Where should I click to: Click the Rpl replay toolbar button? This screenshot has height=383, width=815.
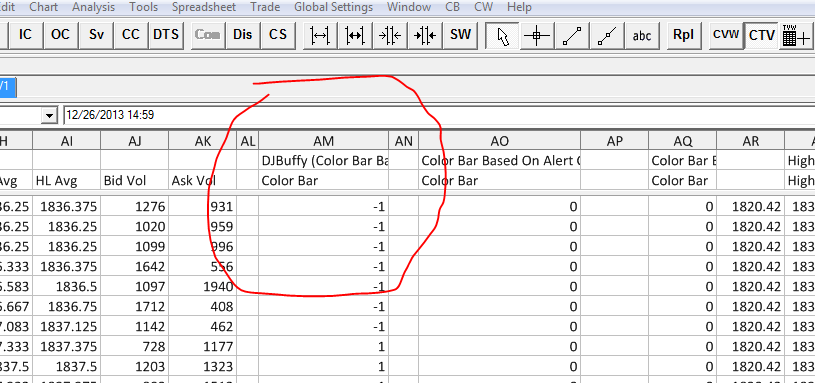click(x=683, y=35)
